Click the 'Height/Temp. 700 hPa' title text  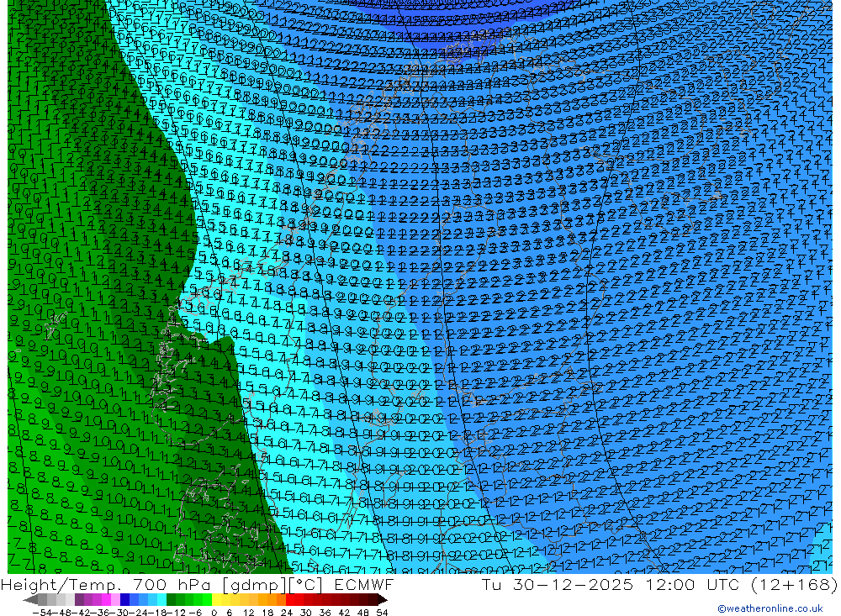[x=108, y=584]
